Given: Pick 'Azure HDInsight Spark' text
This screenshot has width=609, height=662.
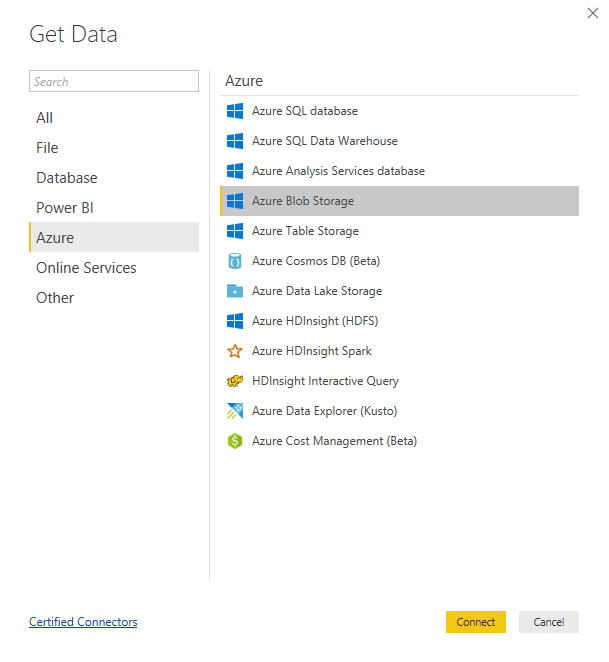Looking at the screenshot, I should 312,351.
